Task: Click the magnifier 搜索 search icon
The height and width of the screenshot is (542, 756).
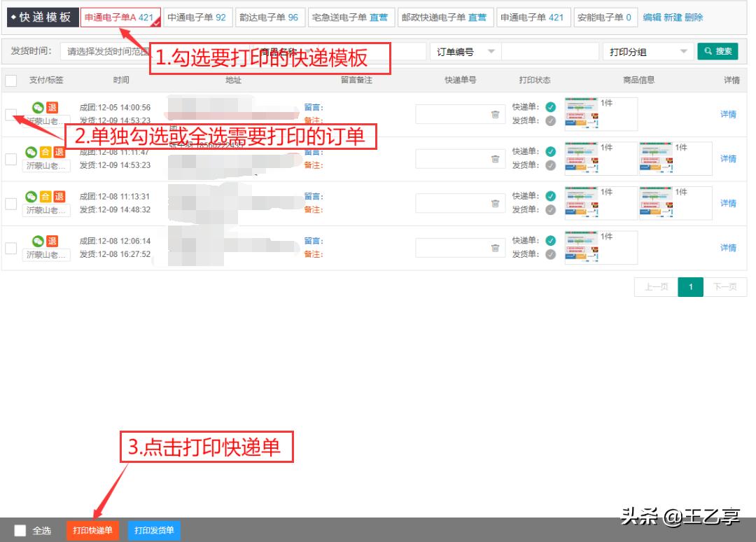Action: point(718,50)
